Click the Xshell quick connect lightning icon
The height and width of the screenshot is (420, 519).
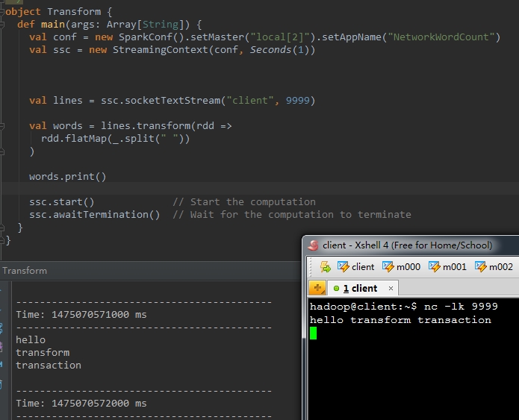326,267
